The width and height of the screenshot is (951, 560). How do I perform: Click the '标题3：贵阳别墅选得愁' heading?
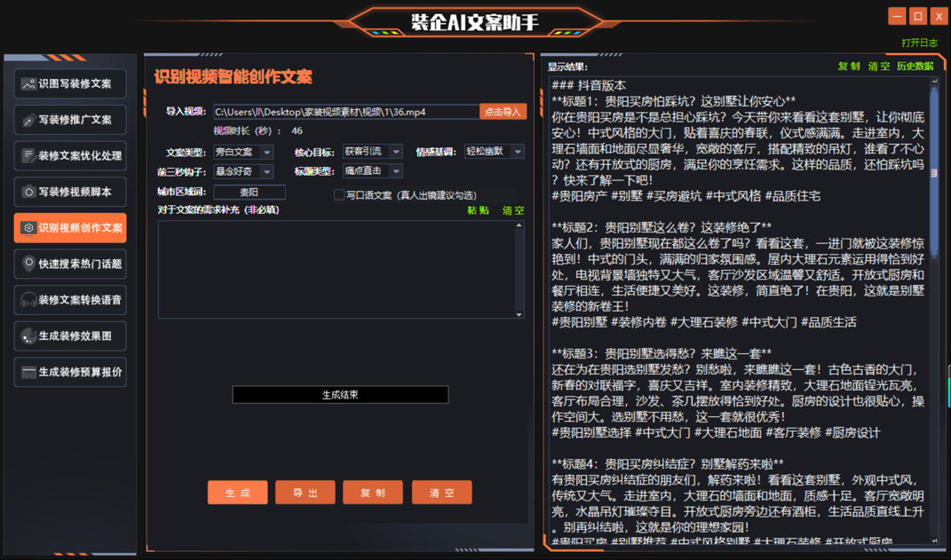coord(662,353)
